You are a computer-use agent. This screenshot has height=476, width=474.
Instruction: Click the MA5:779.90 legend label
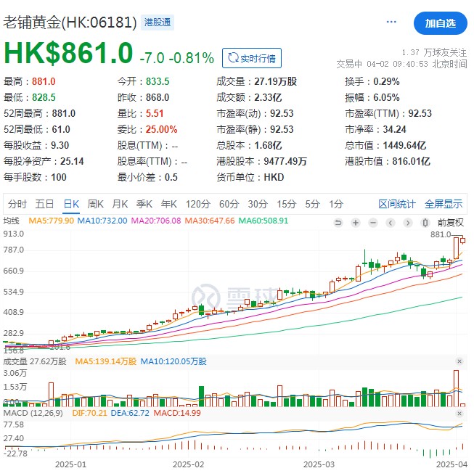click(51, 221)
